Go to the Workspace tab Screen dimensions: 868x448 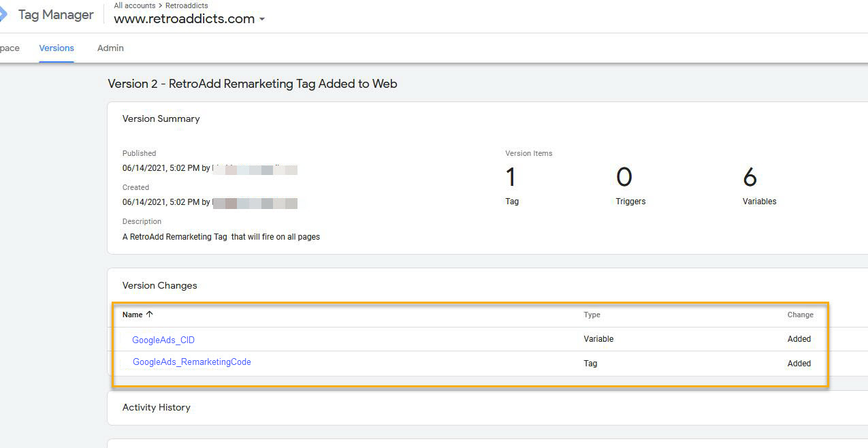[9, 48]
